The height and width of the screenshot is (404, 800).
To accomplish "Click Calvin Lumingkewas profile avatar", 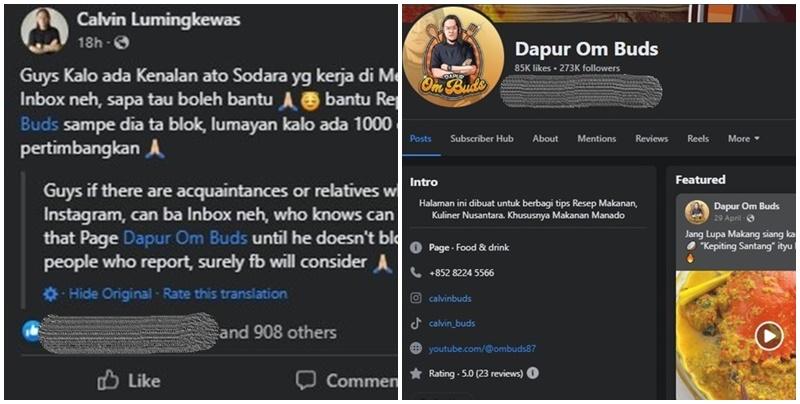I will pyautogui.click(x=44, y=31).
